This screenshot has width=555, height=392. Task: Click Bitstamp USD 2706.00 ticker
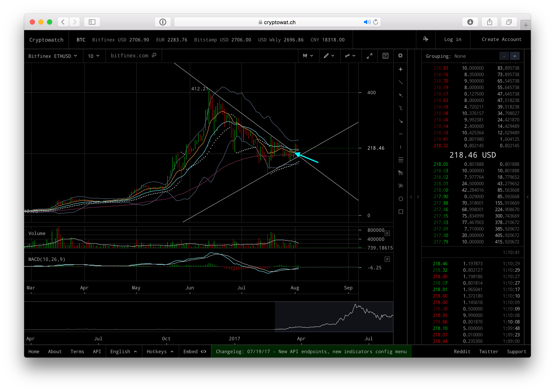point(222,40)
